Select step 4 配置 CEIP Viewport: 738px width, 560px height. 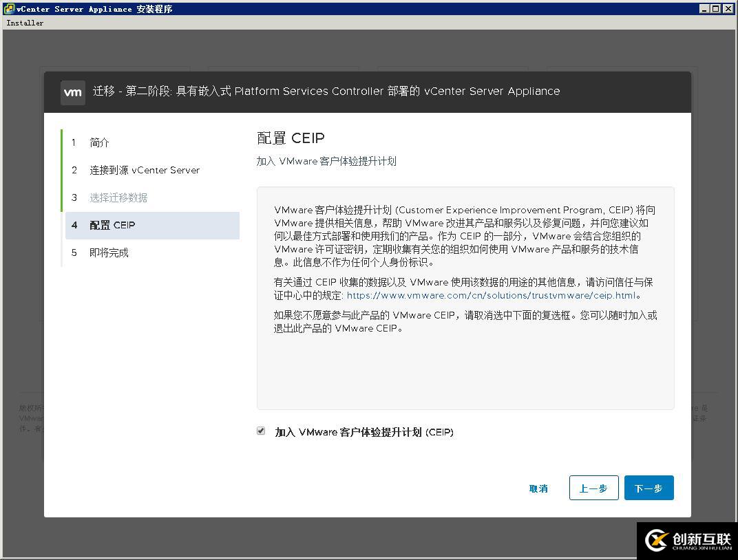(x=153, y=225)
